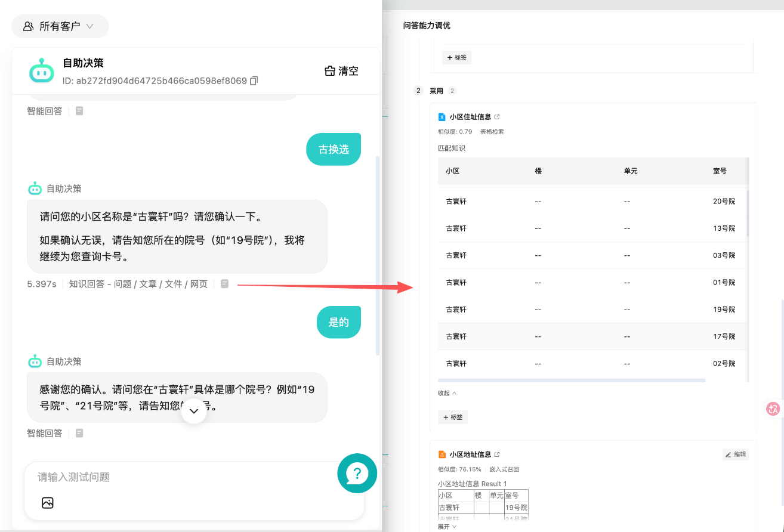Click the 楼 column header
The height and width of the screenshot is (532, 784).
pos(538,171)
